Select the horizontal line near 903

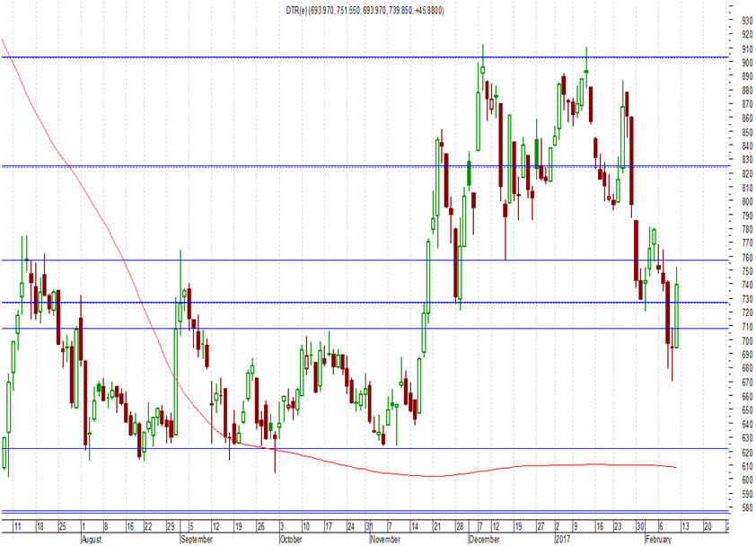point(365,57)
